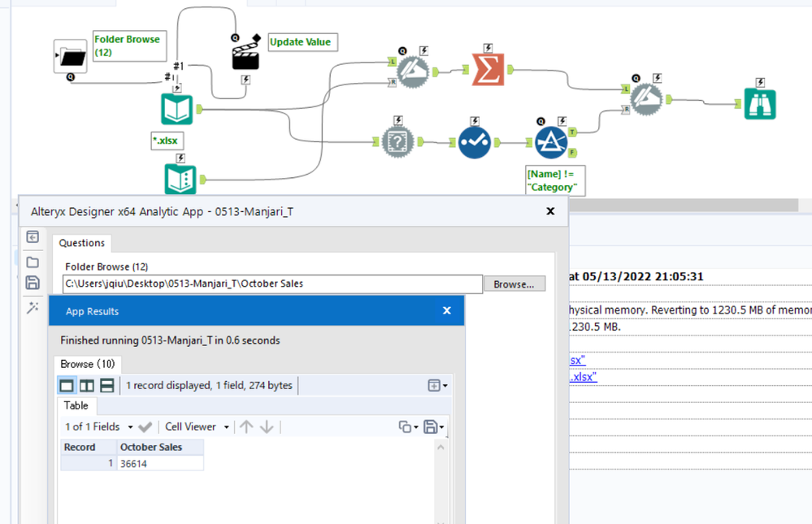Switch to side-by-side split view layout
Screen dimensions: 812x524
coord(86,385)
